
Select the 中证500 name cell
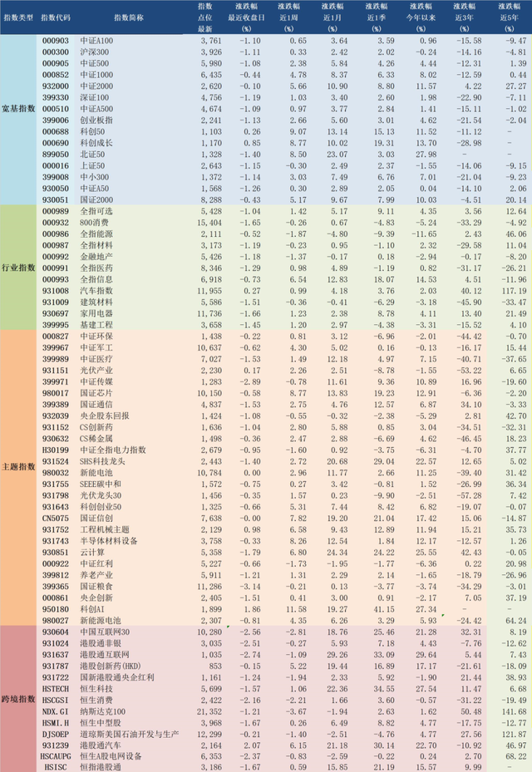(95, 63)
